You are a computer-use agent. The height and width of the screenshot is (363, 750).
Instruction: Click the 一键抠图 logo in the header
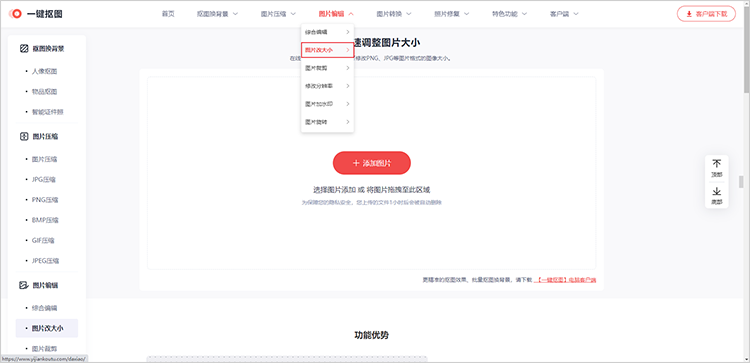36,14
